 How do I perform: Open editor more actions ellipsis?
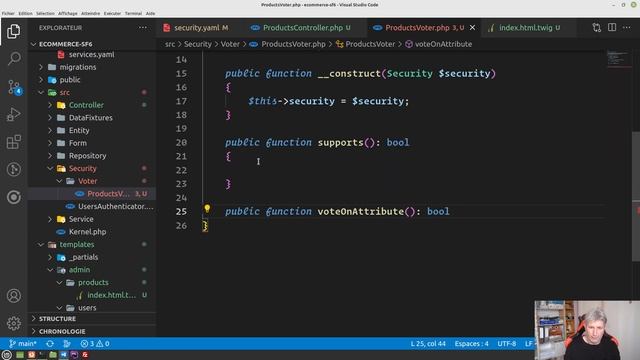627,27
